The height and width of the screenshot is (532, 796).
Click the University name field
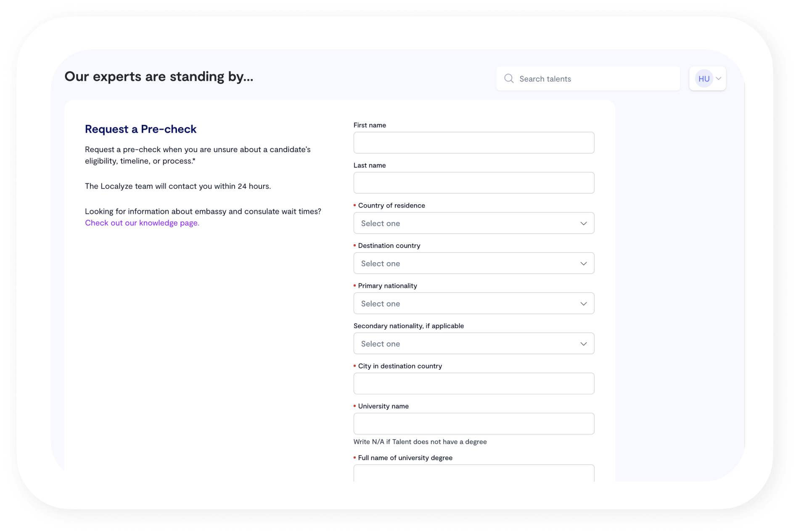pyautogui.click(x=473, y=424)
